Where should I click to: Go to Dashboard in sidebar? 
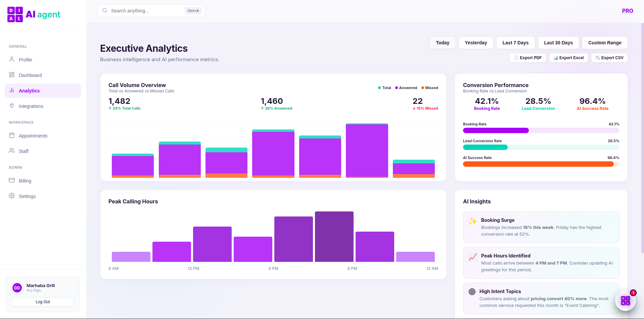click(x=43, y=75)
